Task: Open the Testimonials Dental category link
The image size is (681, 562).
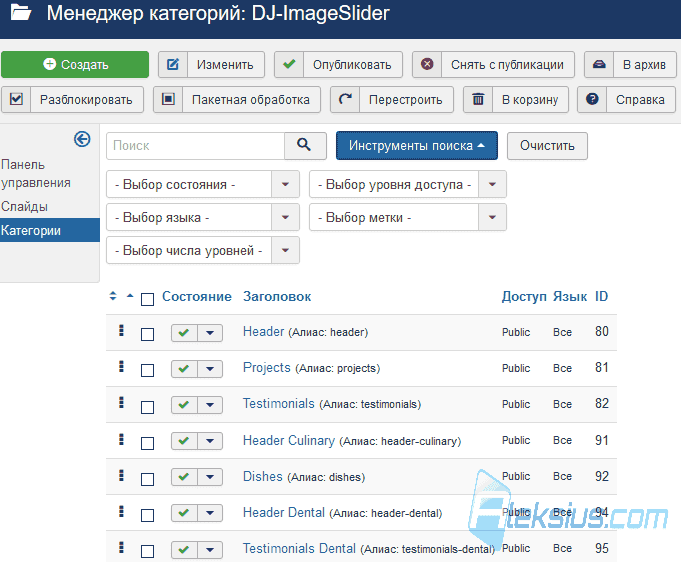Action: tap(299, 549)
